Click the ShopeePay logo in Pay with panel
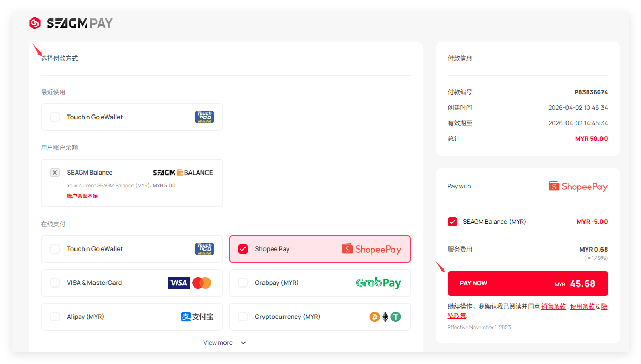 coord(578,186)
